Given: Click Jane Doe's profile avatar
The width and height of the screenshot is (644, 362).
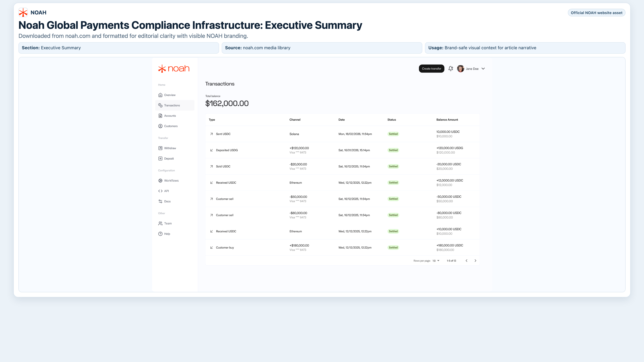Looking at the screenshot, I should [x=460, y=69].
